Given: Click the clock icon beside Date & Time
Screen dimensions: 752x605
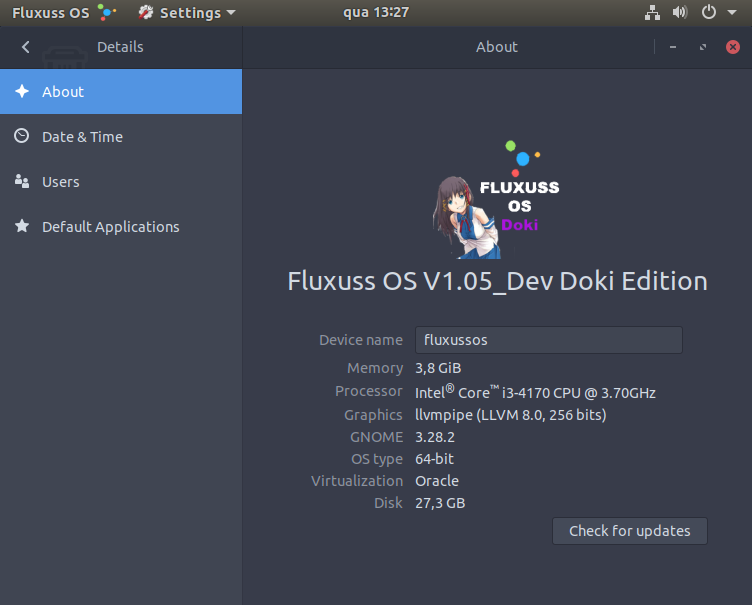Looking at the screenshot, I should pos(22,136).
